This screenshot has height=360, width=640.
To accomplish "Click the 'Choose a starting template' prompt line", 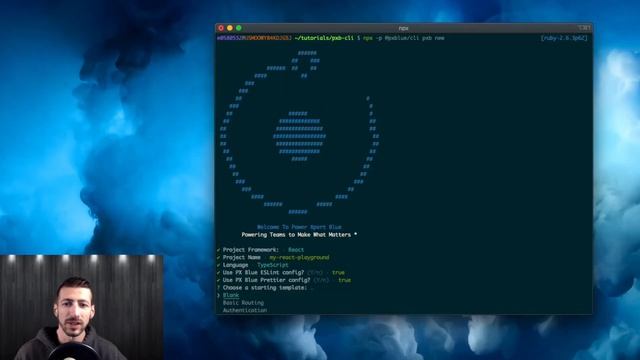I will (x=262, y=288).
